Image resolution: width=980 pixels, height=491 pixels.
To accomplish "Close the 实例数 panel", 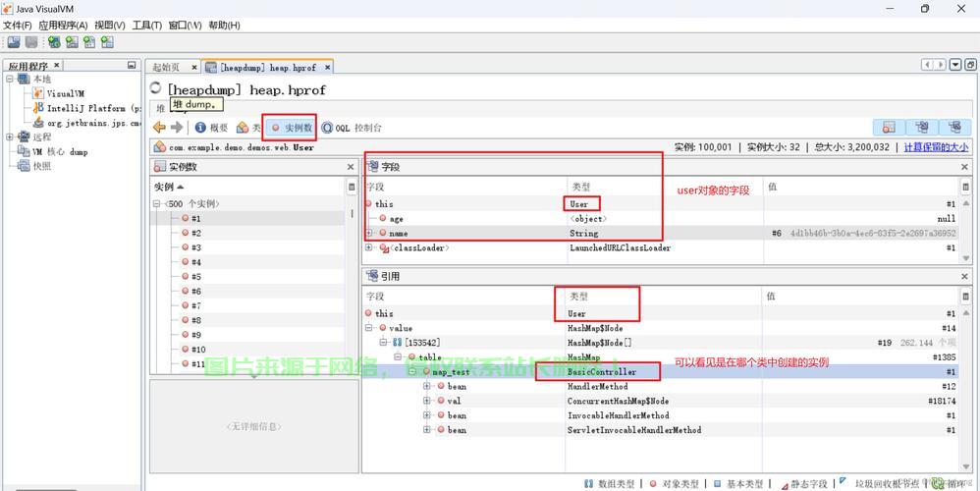I will pos(351,167).
